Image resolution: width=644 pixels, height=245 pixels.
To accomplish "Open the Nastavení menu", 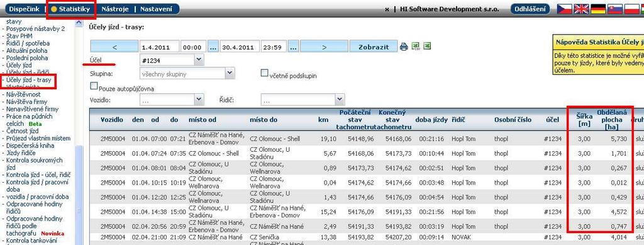I will click(156, 9).
